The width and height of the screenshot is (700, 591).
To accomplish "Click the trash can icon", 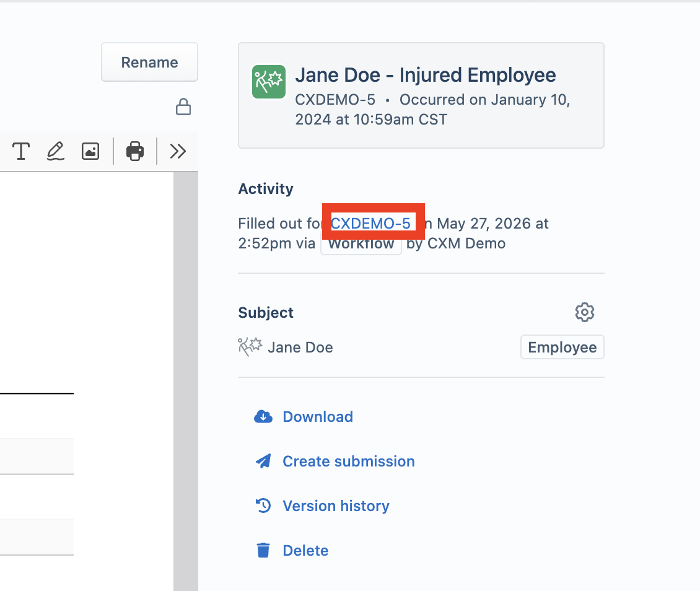I will click(x=263, y=550).
